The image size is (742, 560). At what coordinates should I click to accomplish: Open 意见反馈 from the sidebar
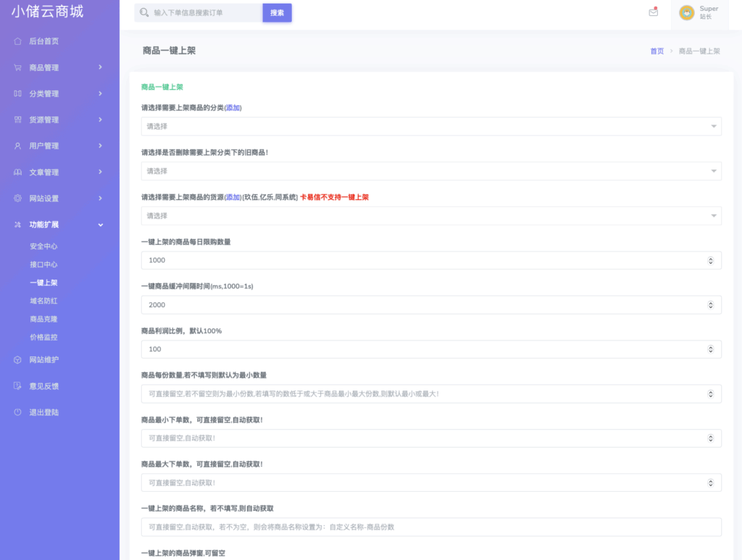point(43,385)
